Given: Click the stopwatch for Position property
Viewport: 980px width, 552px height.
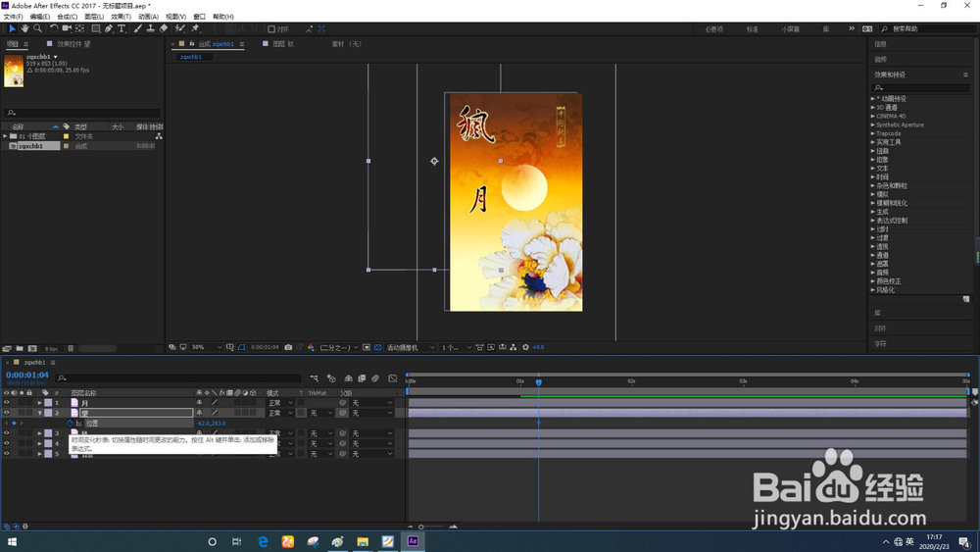Looking at the screenshot, I should 70,424.
